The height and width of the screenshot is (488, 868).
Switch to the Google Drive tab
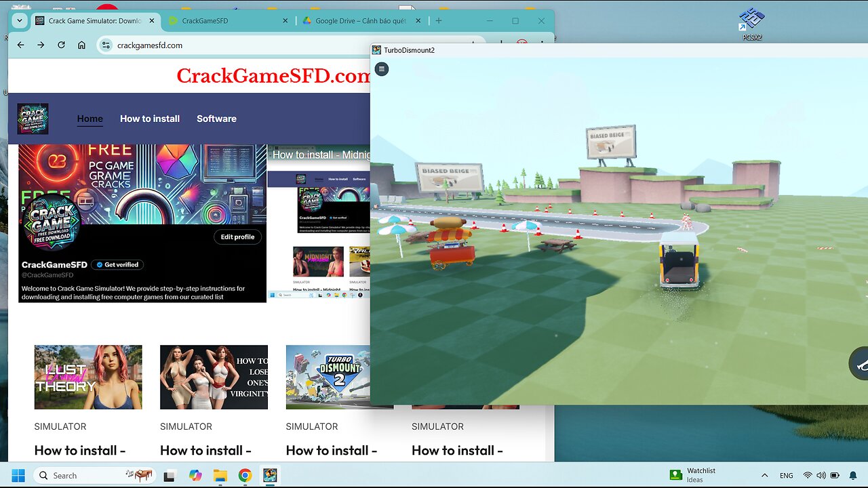click(361, 21)
